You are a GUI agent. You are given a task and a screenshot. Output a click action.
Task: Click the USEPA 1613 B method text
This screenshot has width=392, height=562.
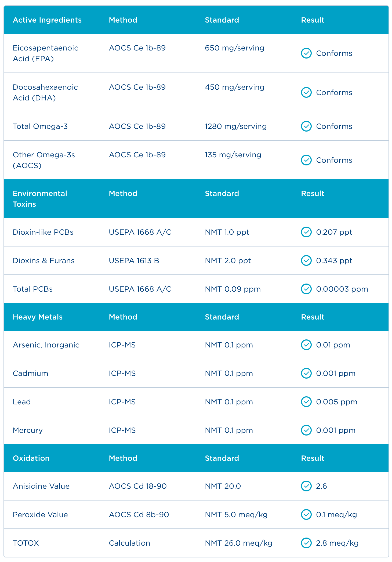point(134,260)
